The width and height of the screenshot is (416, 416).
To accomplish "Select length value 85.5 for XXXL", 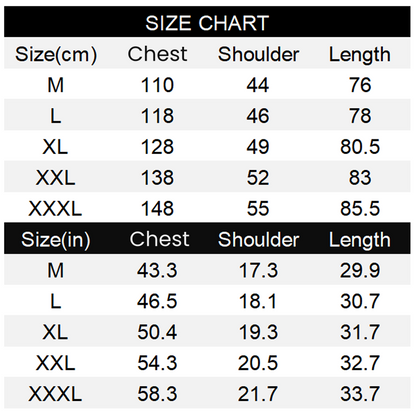I will click(360, 209).
